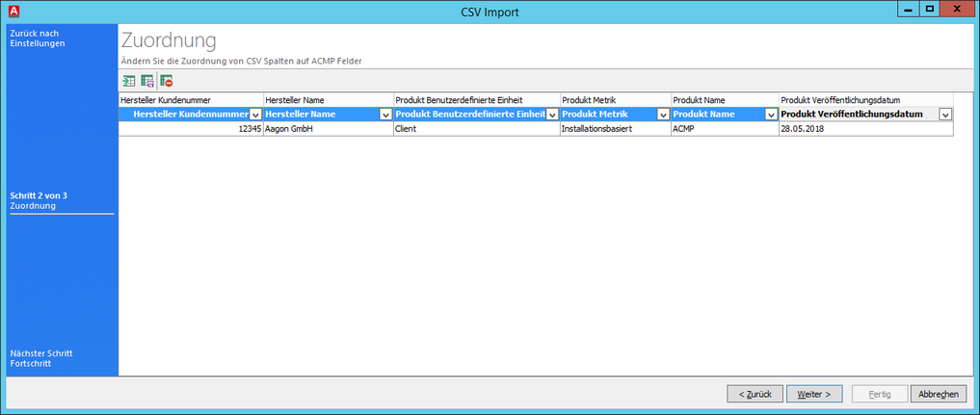980x415 pixels.
Task: Select Nächster Schritt Fortschritt in sidebar
Action: [40, 358]
